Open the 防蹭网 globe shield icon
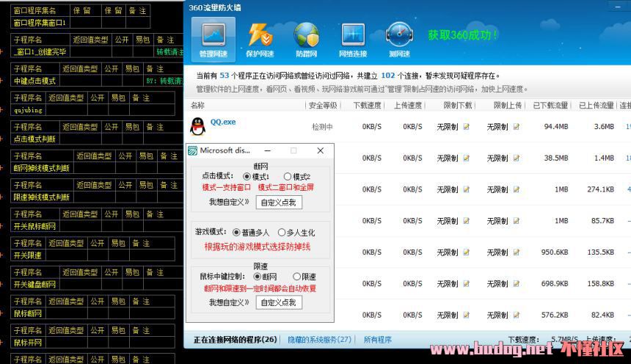This screenshot has width=631, height=364. pyautogui.click(x=306, y=38)
